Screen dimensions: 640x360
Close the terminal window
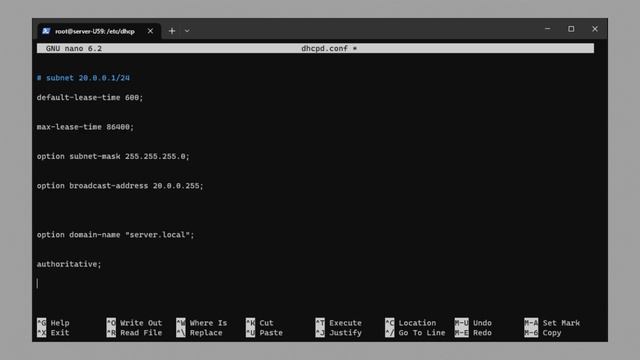[x=595, y=29]
